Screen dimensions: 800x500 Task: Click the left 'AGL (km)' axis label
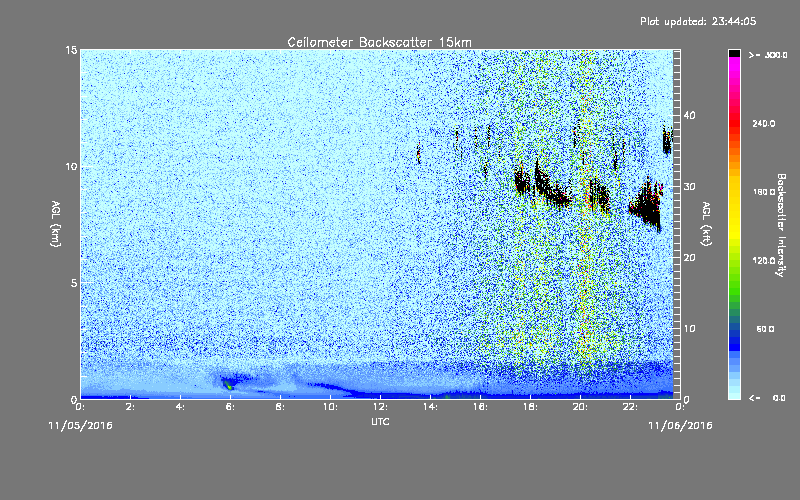pos(56,224)
